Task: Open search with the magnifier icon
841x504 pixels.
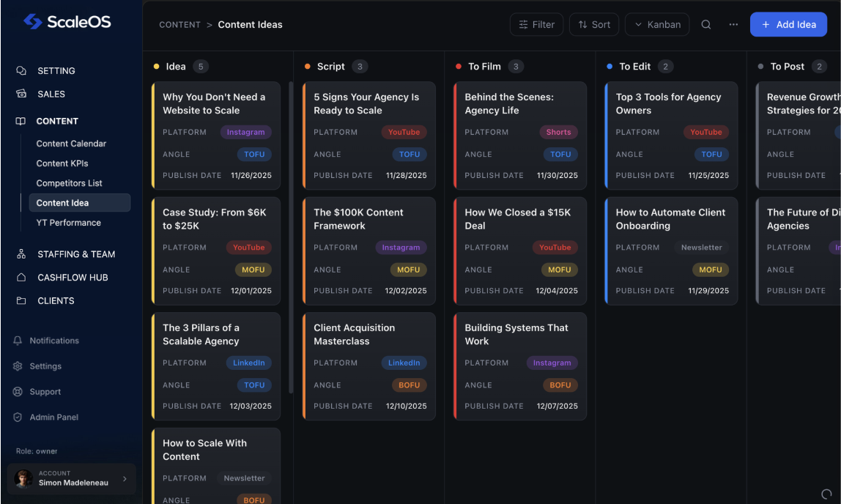Action: pos(705,24)
